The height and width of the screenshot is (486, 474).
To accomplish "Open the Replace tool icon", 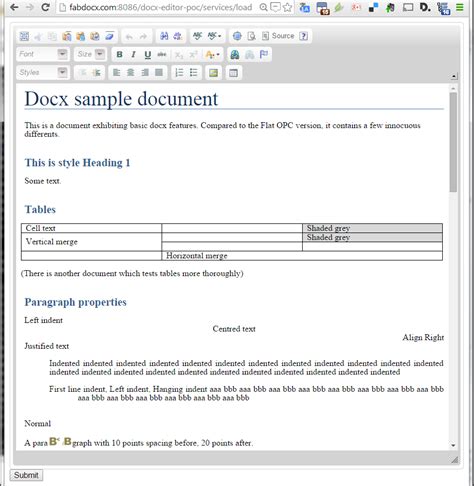I will 178,36.
